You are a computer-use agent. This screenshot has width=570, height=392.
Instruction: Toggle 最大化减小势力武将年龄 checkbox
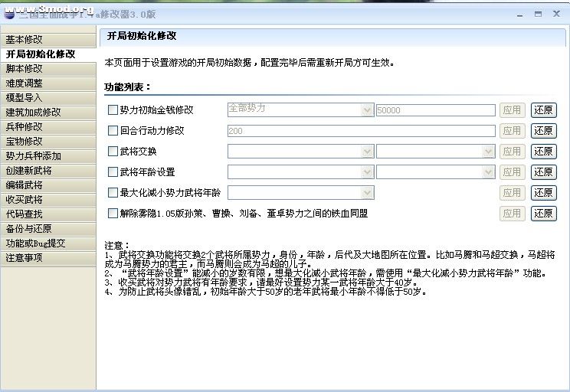113,193
